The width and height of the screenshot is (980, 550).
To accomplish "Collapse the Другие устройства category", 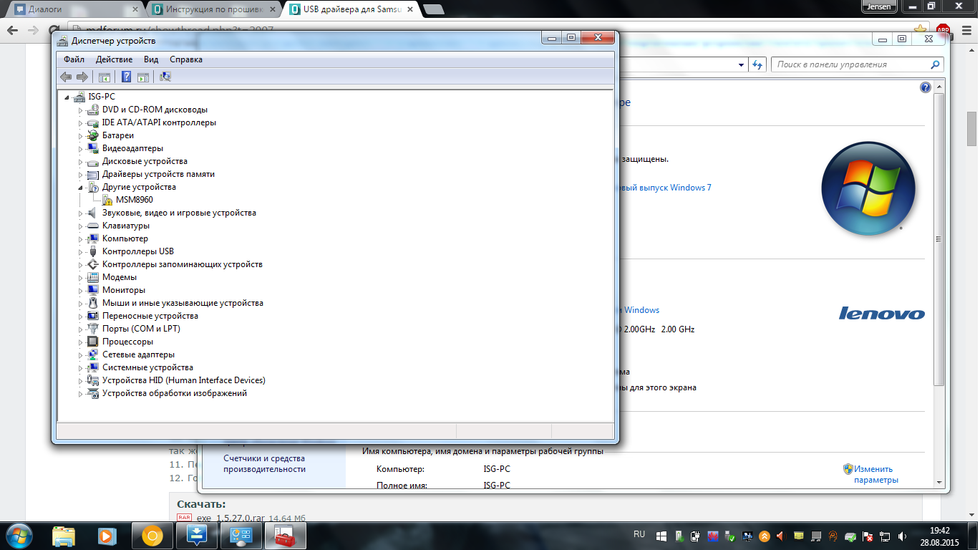I will [x=81, y=187].
